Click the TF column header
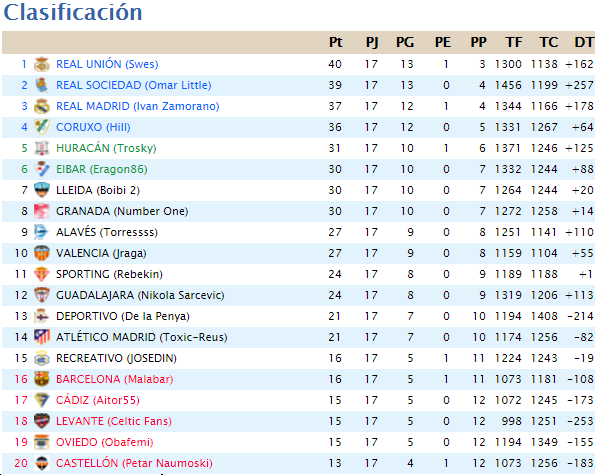The width and height of the screenshot is (595, 475). [514, 42]
